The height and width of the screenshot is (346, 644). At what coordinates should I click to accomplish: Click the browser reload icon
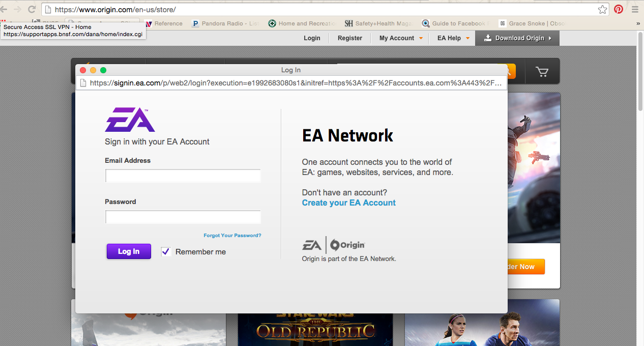(32, 10)
